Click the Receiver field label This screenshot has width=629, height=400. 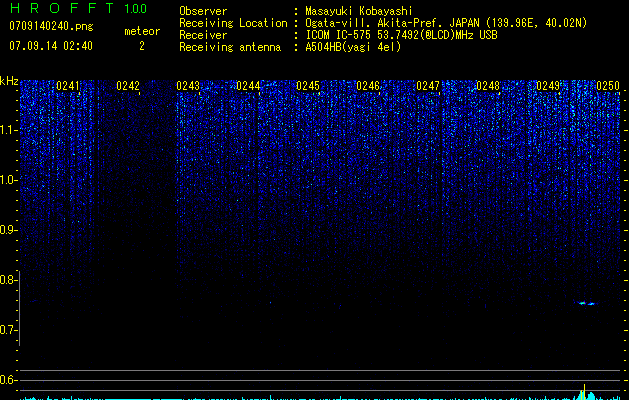[x=203, y=35]
